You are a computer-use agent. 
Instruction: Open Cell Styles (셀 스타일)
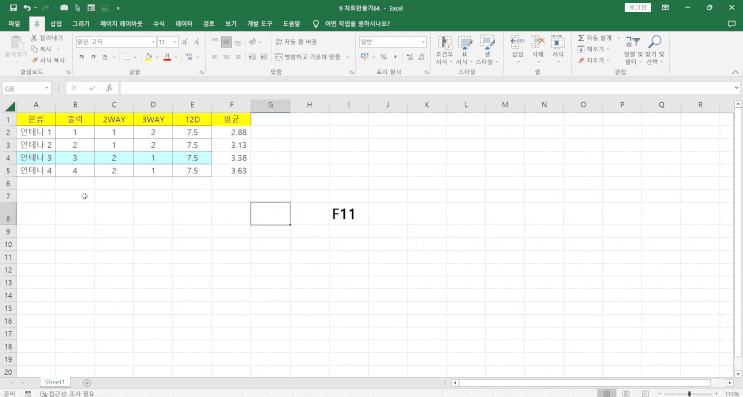tap(487, 50)
